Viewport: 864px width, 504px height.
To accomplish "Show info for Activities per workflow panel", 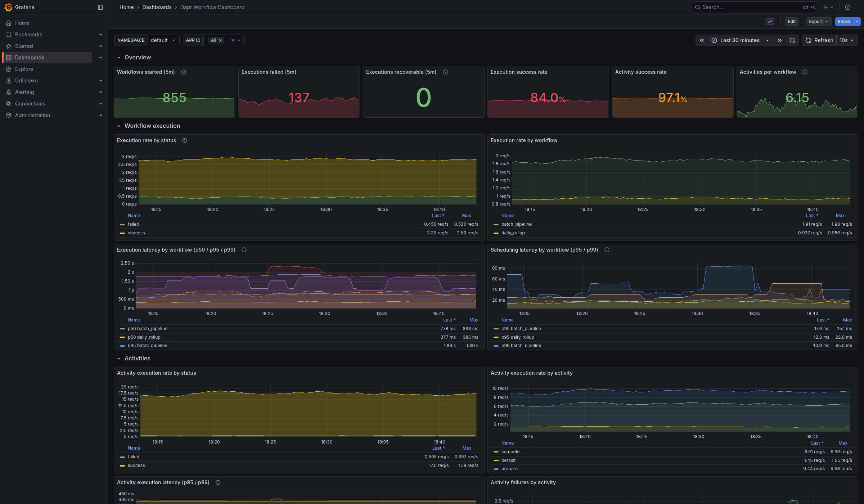I will 805,72.
